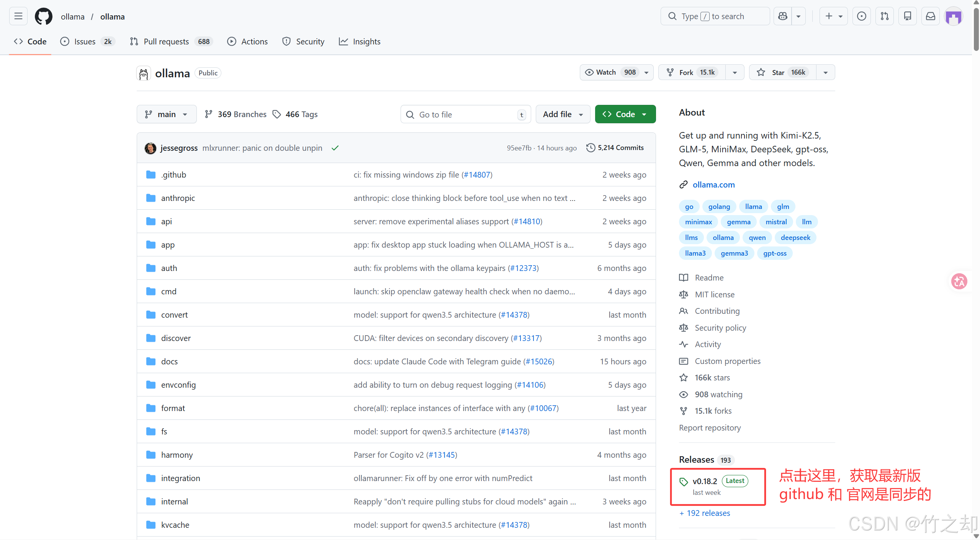This screenshot has height=540, width=980.
Task: Expand the Add file dropdown
Action: [x=563, y=114]
